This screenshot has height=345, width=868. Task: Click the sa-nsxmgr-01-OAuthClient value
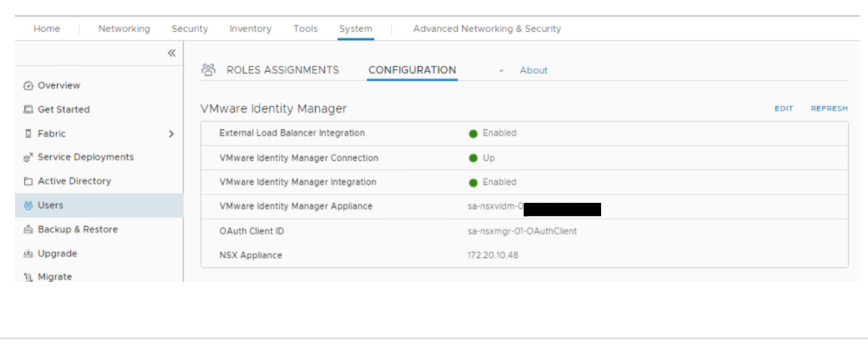tap(522, 232)
